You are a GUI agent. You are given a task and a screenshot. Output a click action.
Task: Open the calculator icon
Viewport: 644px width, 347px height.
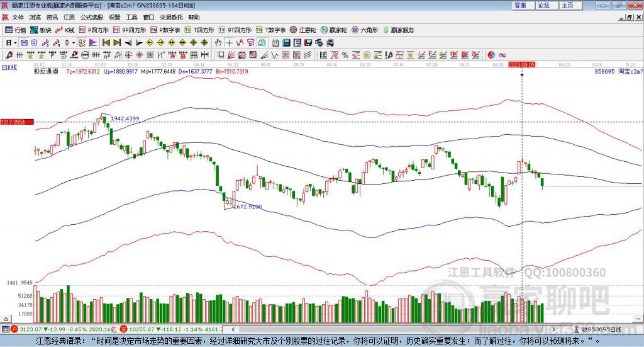[287, 43]
